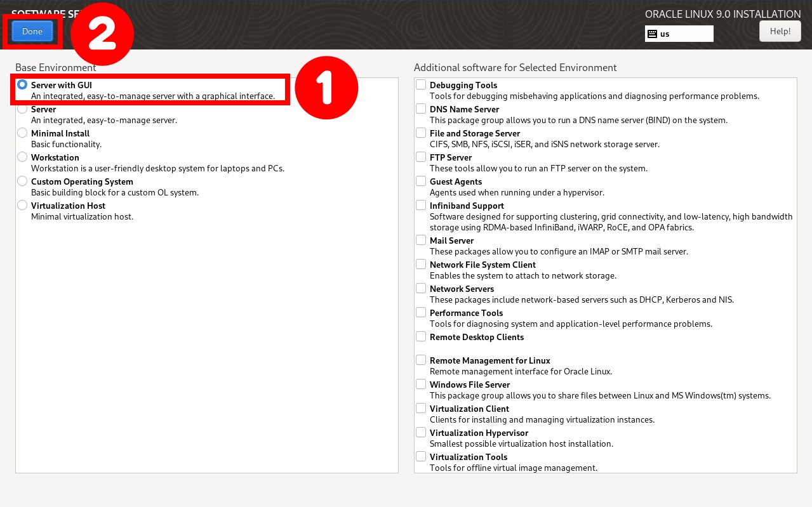Screen dimensions: 812x507
Task: Select Custom Operating System option
Action: coord(23,181)
